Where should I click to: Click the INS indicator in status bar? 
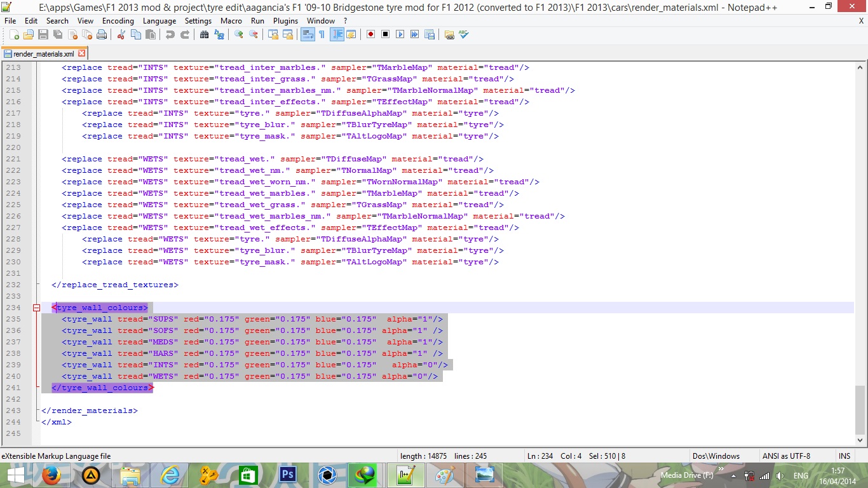point(844,456)
